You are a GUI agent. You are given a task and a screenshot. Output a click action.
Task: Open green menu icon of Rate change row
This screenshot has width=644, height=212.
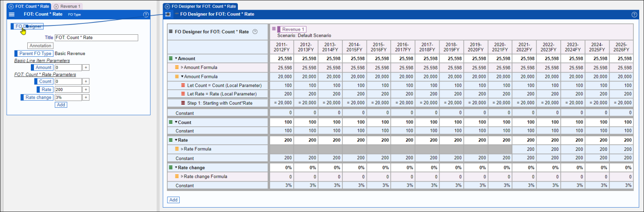pos(171,168)
